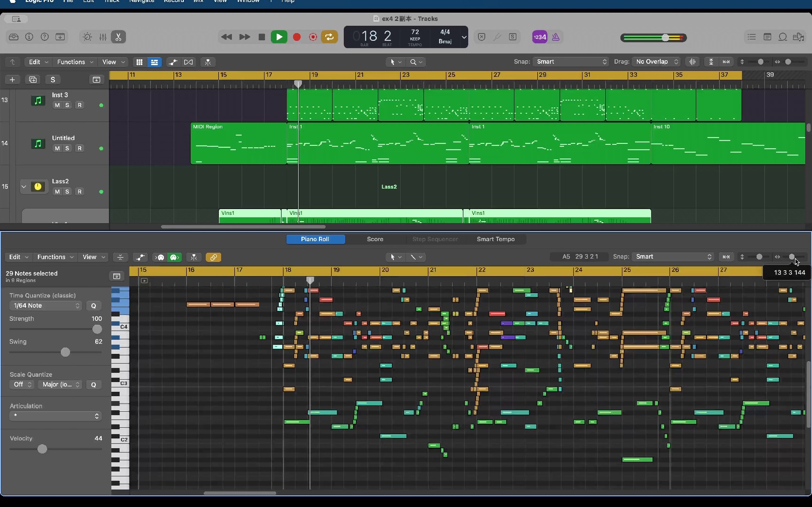Show the List Editors panel
812x507 pixels.
click(752, 37)
